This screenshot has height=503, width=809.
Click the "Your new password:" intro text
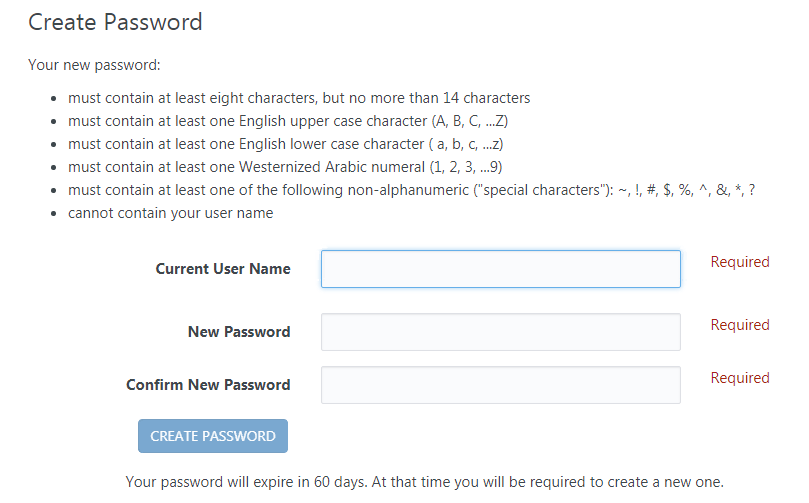coord(94,66)
